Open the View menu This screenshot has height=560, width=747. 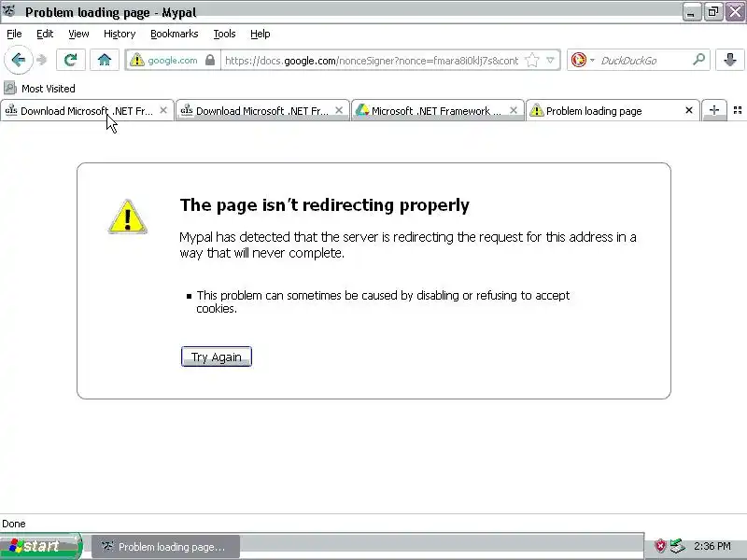[x=78, y=34]
